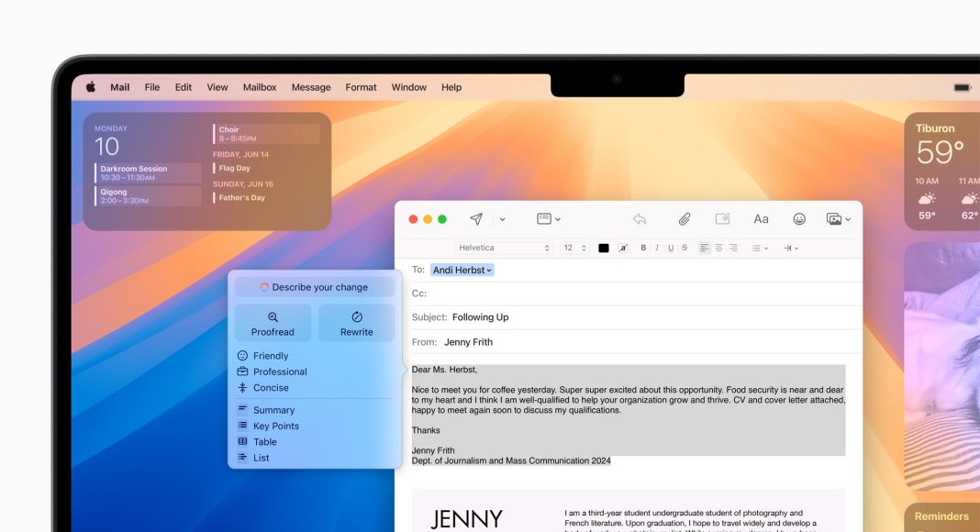Click the text background color swatch
This screenshot has height=532, width=980.
pyautogui.click(x=622, y=248)
